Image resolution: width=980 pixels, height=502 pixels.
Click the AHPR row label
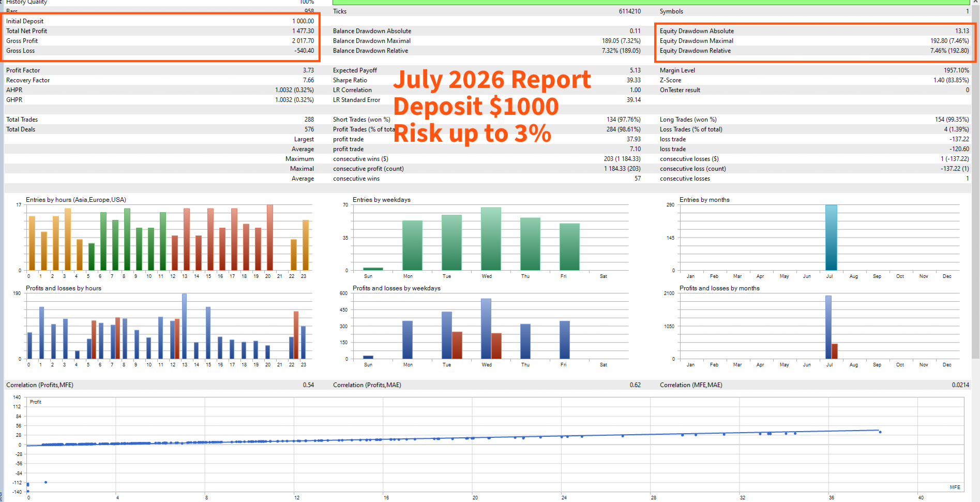point(14,90)
